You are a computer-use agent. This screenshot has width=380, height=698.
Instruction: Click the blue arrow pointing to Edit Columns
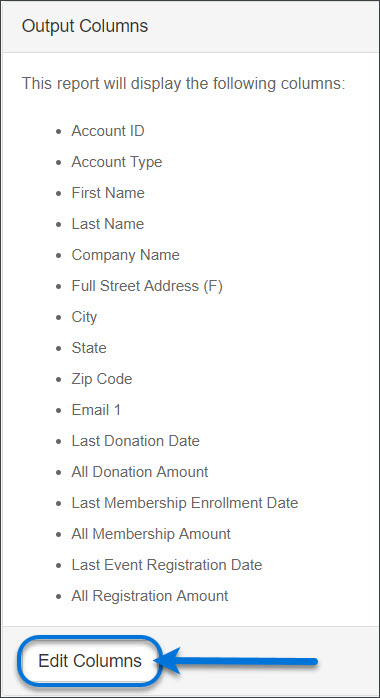(x=238, y=661)
